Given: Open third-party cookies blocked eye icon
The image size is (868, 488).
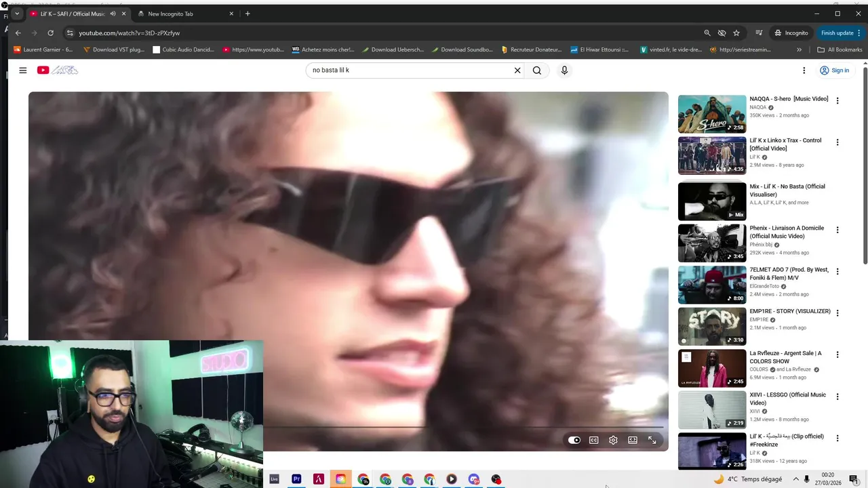Looking at the screenshot, I should tap(722, 33).
